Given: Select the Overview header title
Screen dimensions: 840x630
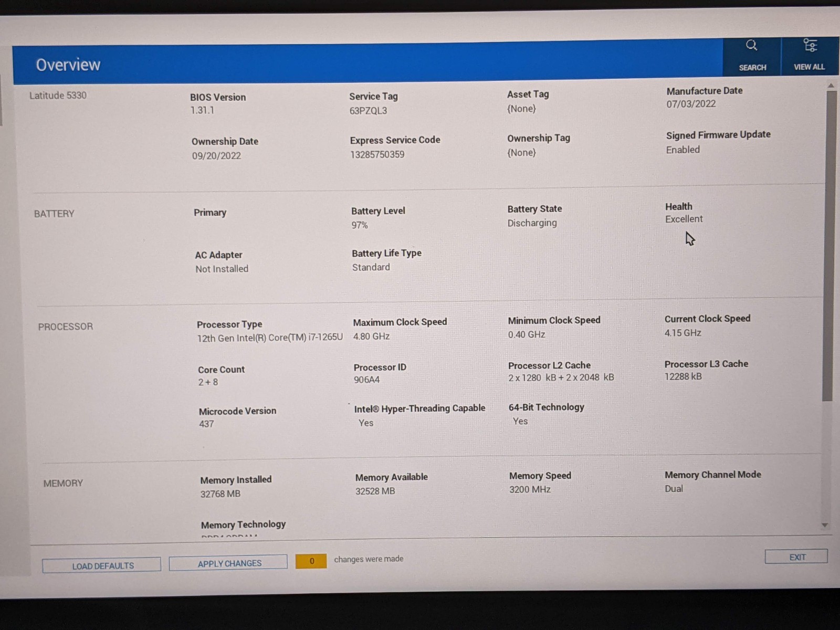Looking at the screenshot, I should 68,65.
